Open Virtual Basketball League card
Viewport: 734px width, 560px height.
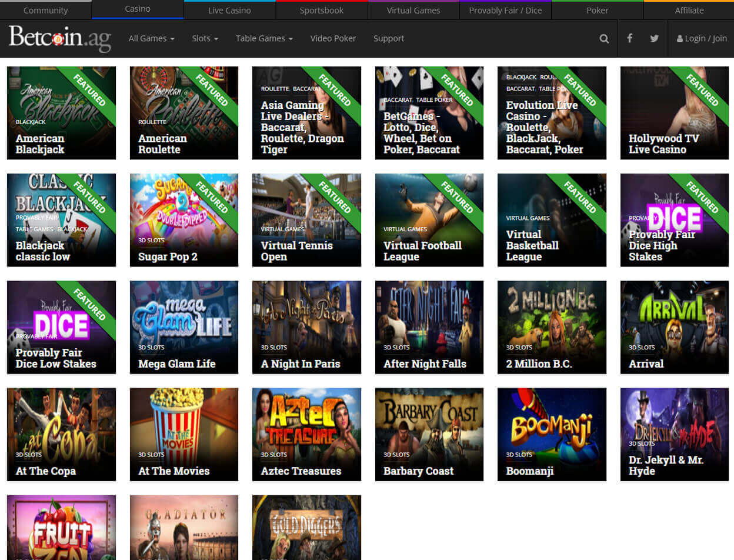552,220
